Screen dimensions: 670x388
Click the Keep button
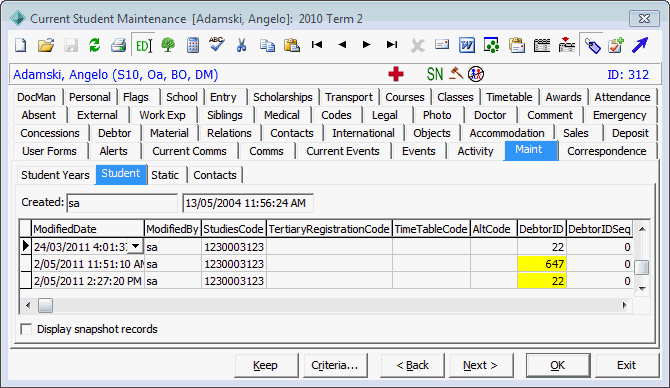265,365
